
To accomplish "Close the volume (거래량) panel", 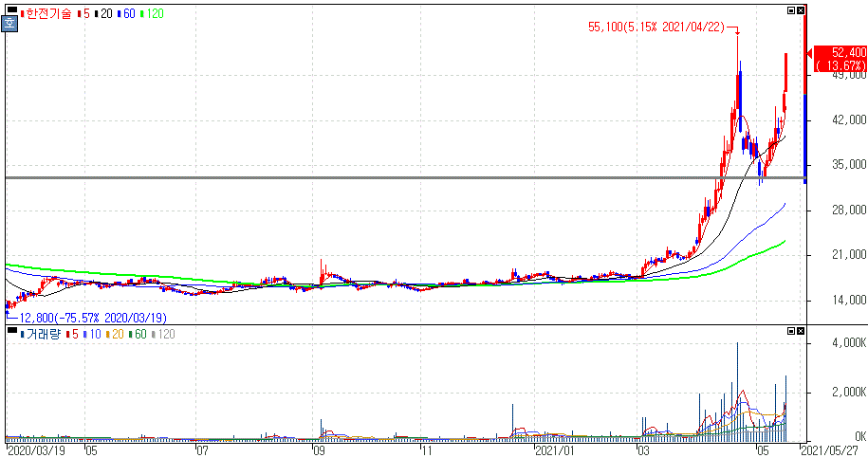I will click(801, 331).
